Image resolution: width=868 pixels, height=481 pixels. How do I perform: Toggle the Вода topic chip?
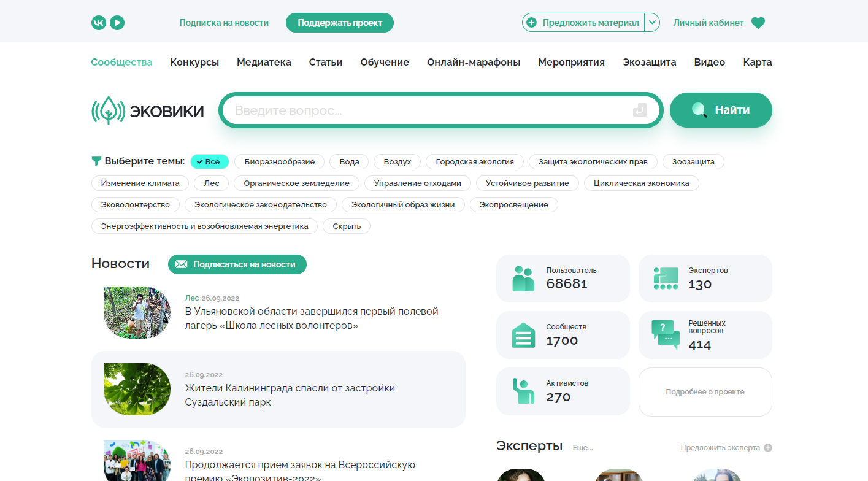[x=349, y=162]
